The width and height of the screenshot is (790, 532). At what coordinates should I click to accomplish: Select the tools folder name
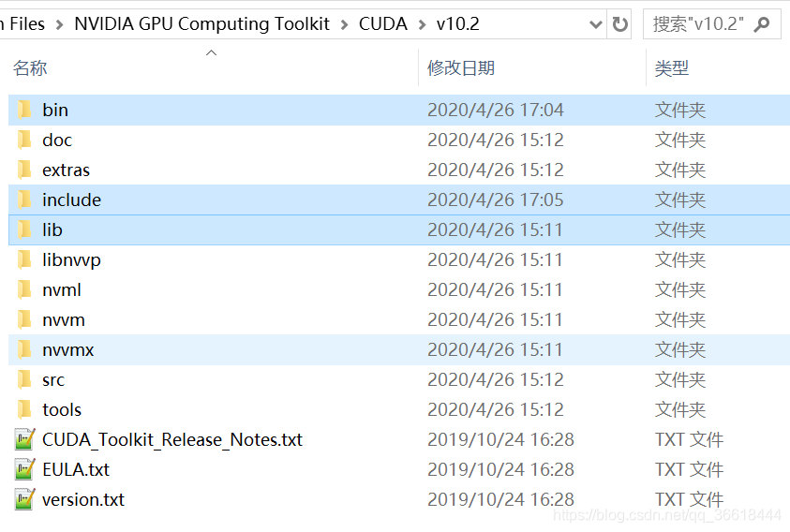point(62,409)
